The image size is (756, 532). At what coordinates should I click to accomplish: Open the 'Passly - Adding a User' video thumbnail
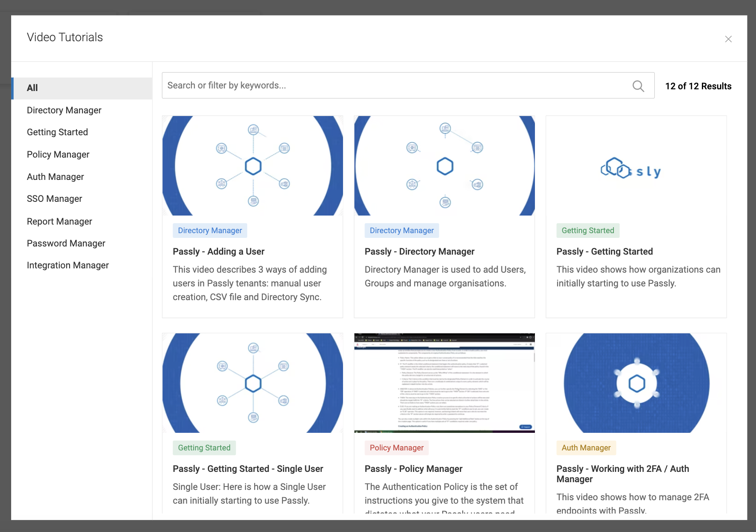[x=252, y=166]
